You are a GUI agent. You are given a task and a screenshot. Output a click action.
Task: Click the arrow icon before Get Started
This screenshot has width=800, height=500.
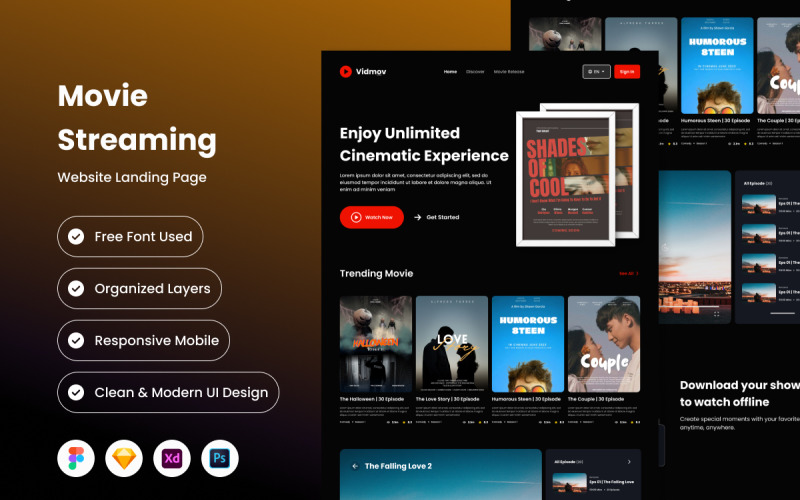[x=417, y=217]
